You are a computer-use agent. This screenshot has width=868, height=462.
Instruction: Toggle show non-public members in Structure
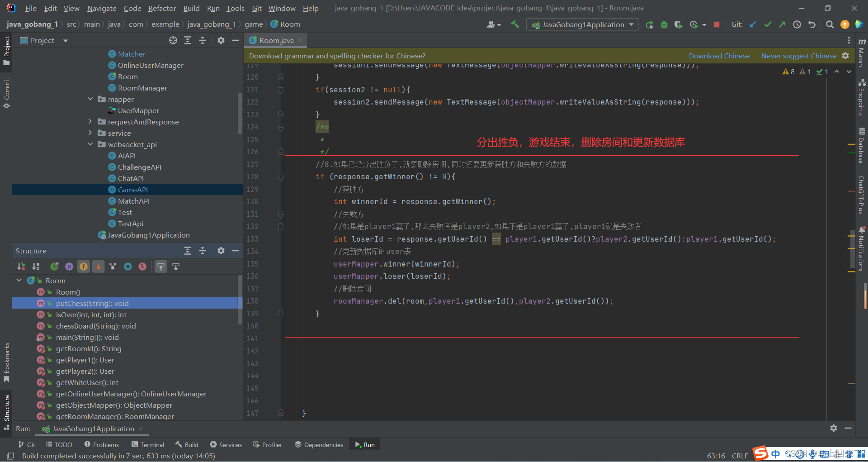[98, 267]
